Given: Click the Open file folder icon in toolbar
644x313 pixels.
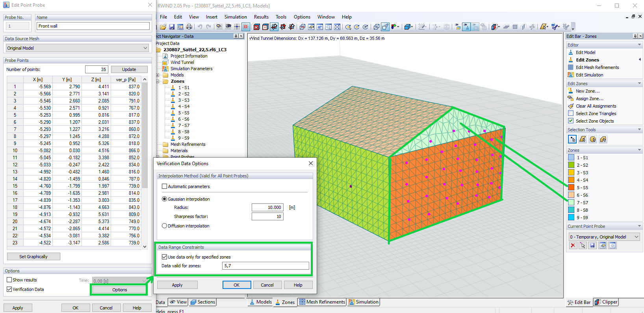Looking at the screenshot, I should coord(163,27).
